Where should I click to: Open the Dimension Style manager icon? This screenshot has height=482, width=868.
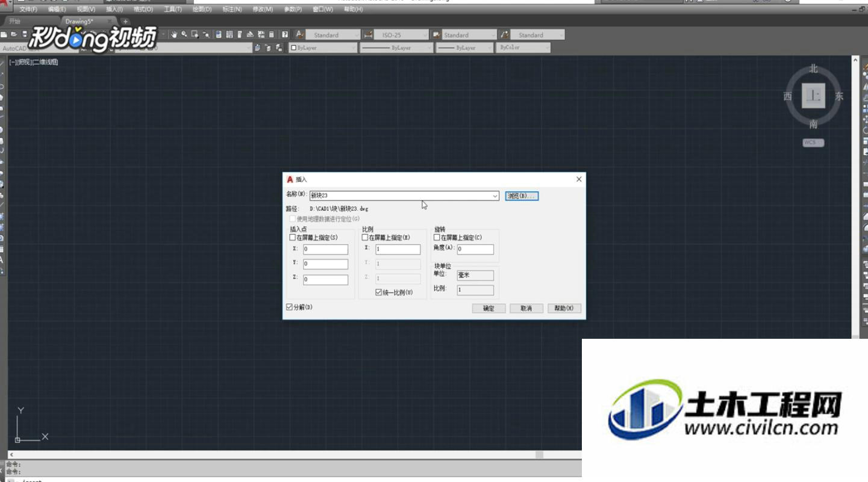tap(368, 34)
